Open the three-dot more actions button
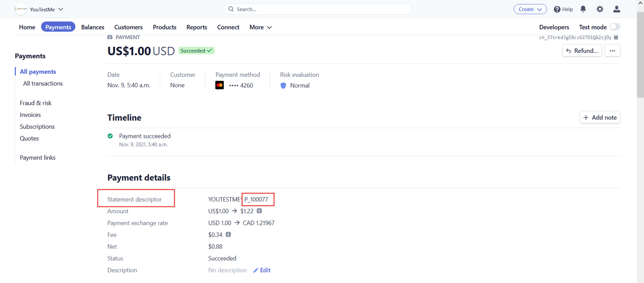 (612, 51)
